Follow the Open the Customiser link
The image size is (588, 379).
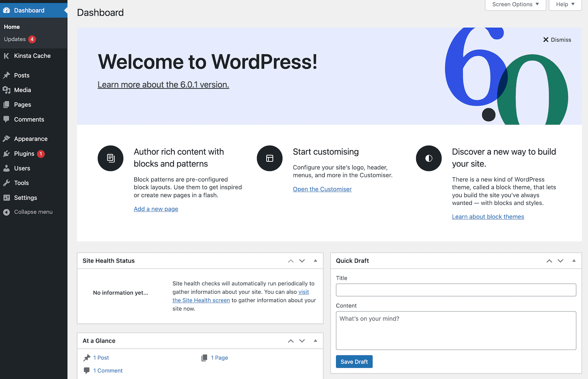tap(322, 189)
